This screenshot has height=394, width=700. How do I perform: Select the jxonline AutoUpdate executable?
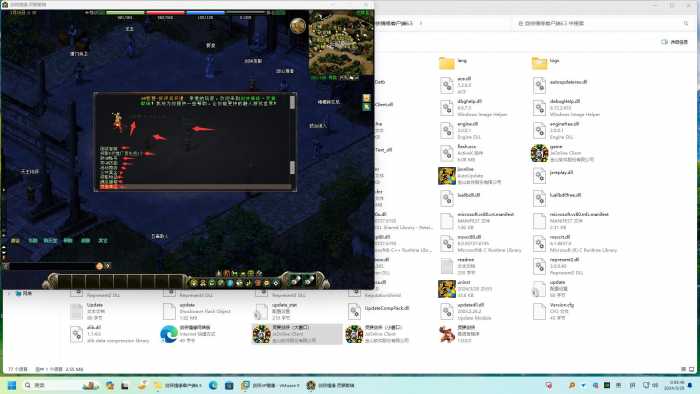tap(470, 176)
